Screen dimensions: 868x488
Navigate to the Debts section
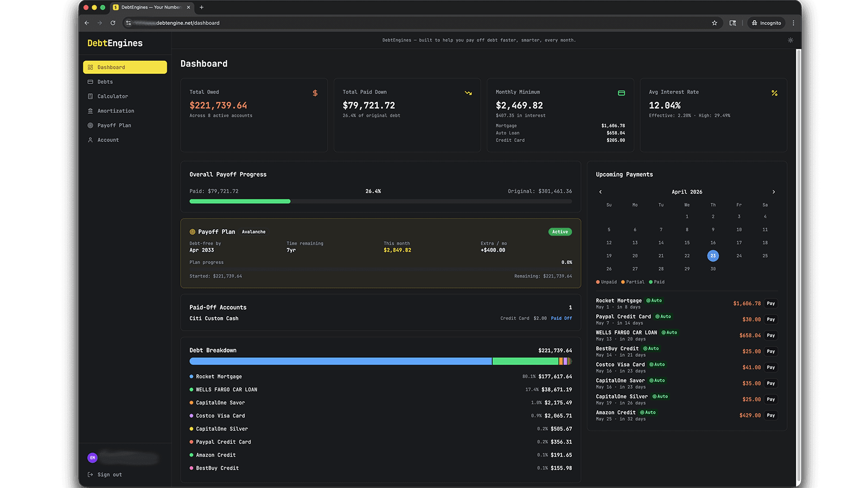tap(105, 81)
